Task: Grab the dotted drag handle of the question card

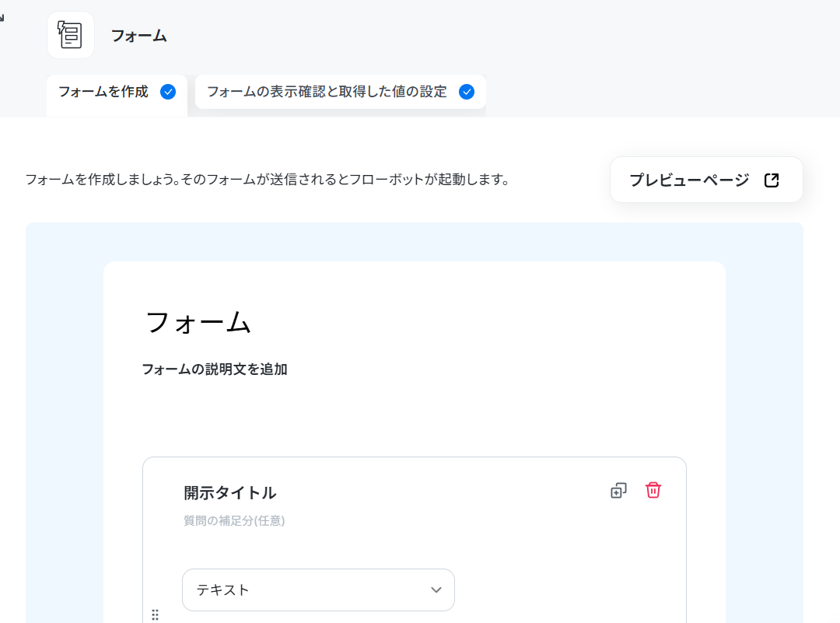Action: coord(156,614)
